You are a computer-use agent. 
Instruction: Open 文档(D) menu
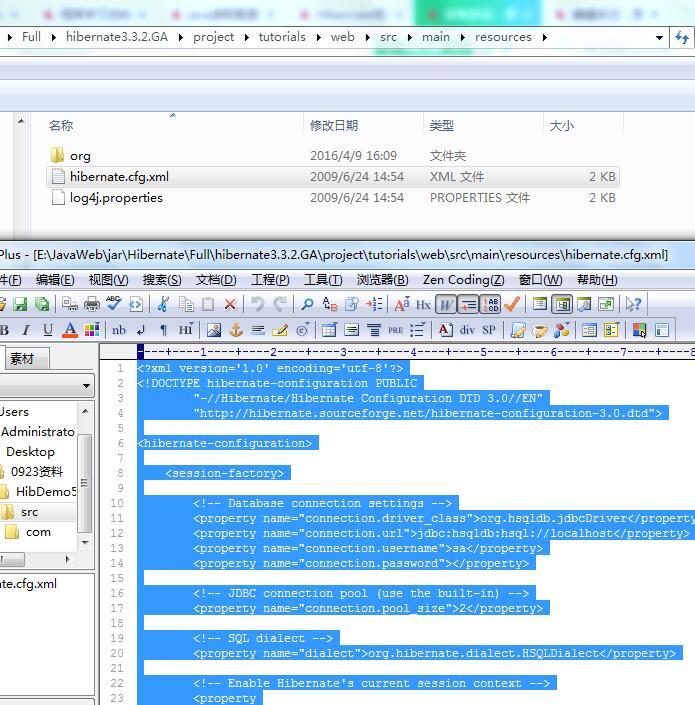coord(216,280)
